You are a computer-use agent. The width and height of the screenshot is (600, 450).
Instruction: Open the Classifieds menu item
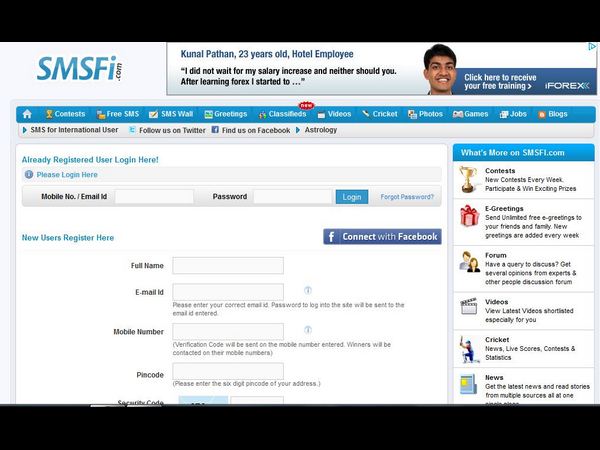click(x=282, y=114)
